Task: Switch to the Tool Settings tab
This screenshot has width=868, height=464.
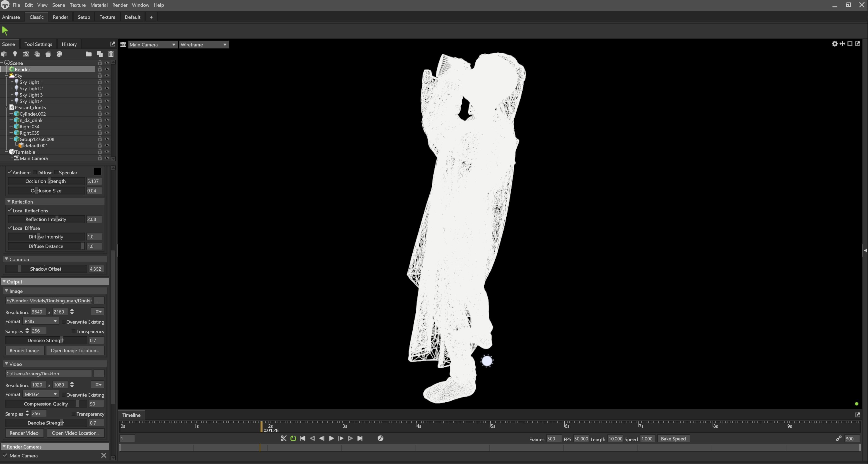Action: (x=38, y=44)
